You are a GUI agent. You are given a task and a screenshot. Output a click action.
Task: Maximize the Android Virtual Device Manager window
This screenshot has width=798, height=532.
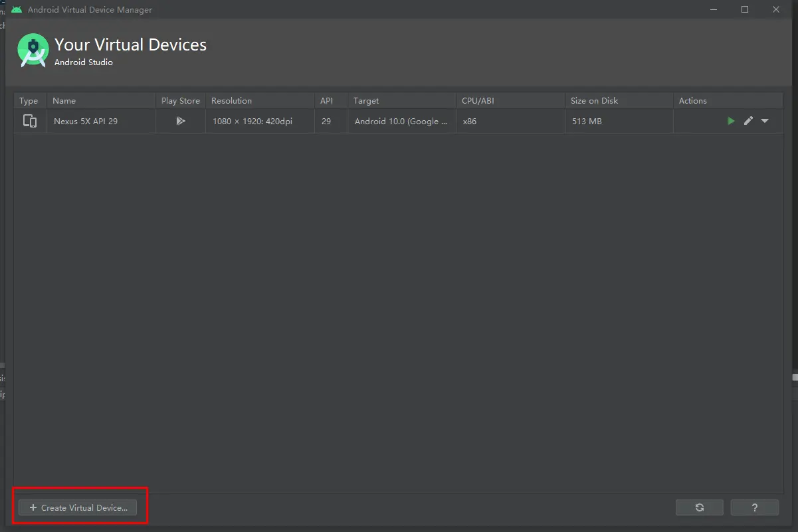745,9
